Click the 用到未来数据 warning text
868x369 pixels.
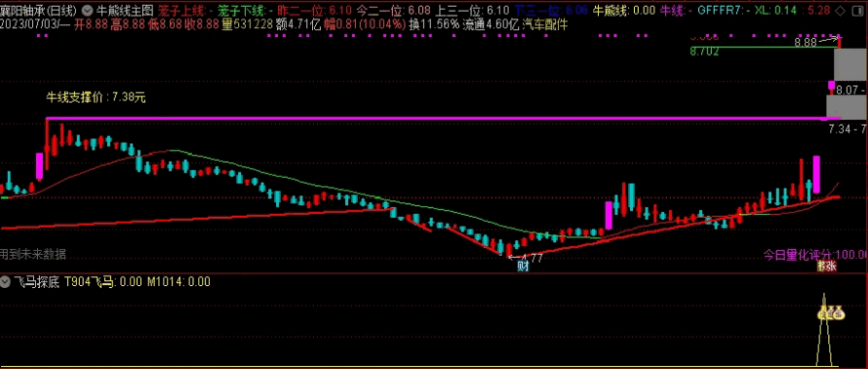[33, 255]
